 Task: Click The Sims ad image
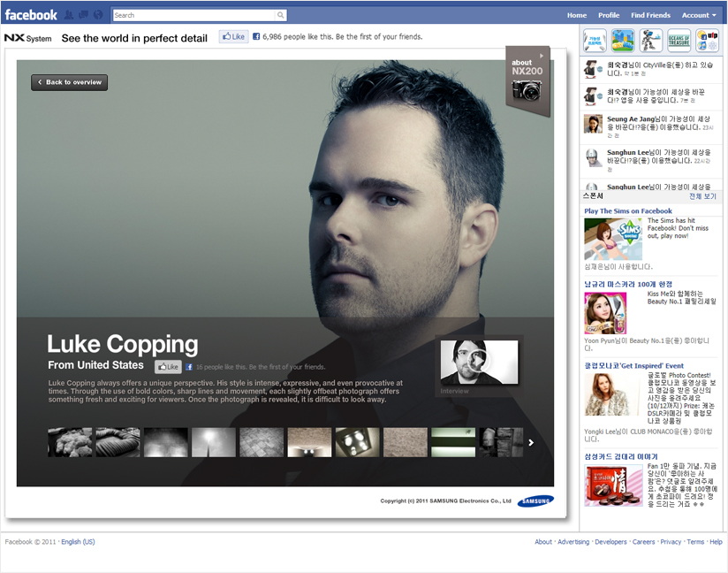(x=613, y=239)
